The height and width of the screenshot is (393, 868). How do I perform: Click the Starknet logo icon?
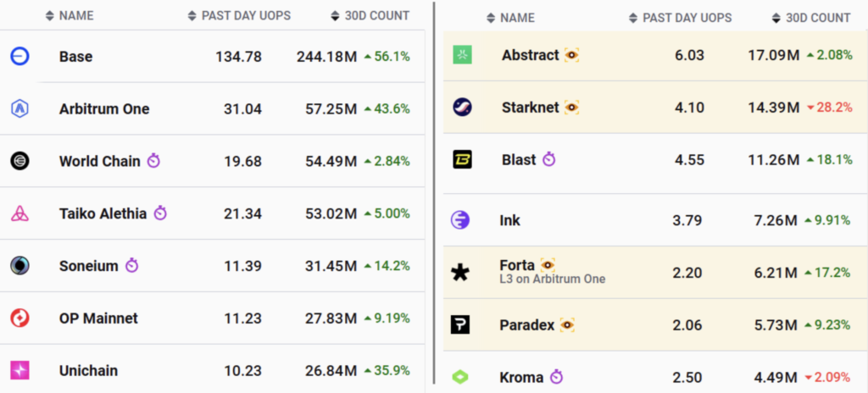pos(462,107)
